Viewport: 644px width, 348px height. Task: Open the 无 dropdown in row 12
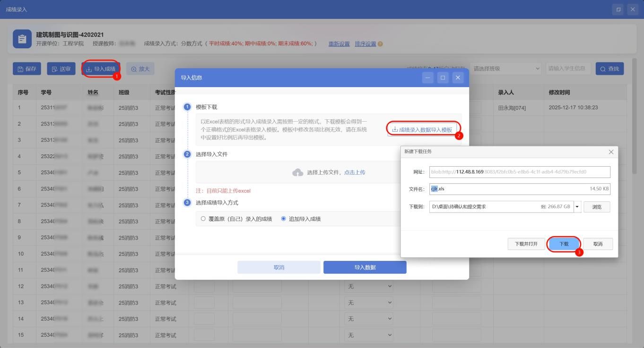point(369,286)
